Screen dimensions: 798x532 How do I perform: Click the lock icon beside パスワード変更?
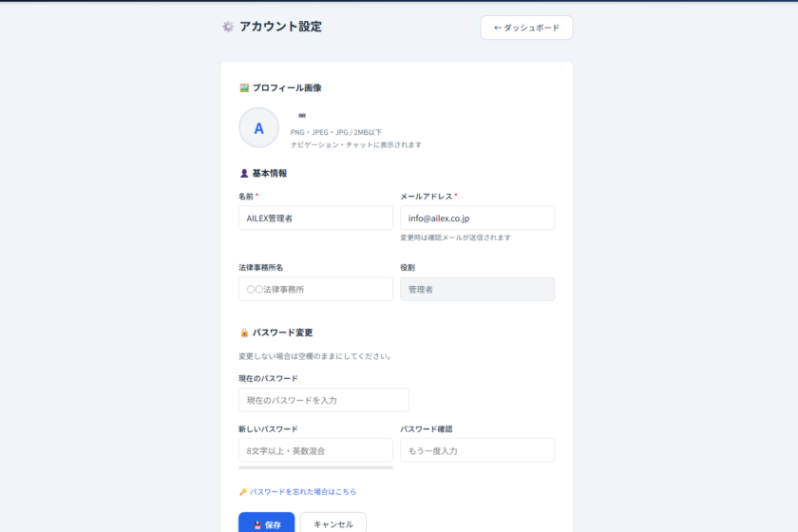pos(244,332)
